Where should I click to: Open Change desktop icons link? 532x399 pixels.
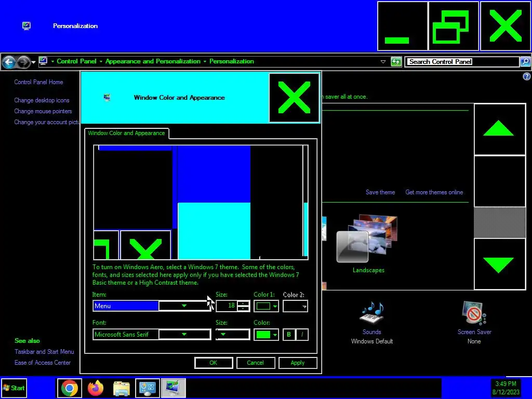click(x=42, y=100)
